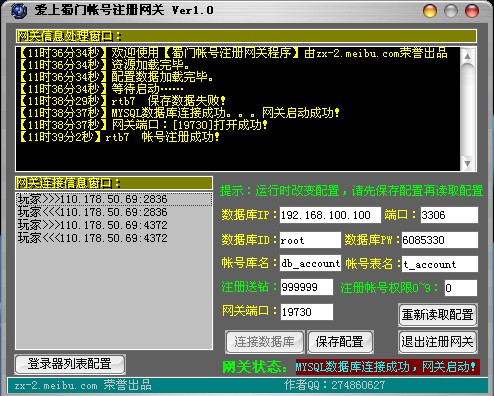Viewport: 494px width, 396px height.
Task: Click the 帐号库名 db_account field
Action: click(x=310, y=263)
